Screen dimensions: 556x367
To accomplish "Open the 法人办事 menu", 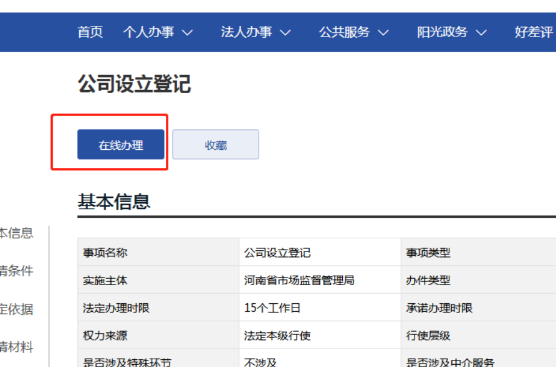I will pos(246,32).
